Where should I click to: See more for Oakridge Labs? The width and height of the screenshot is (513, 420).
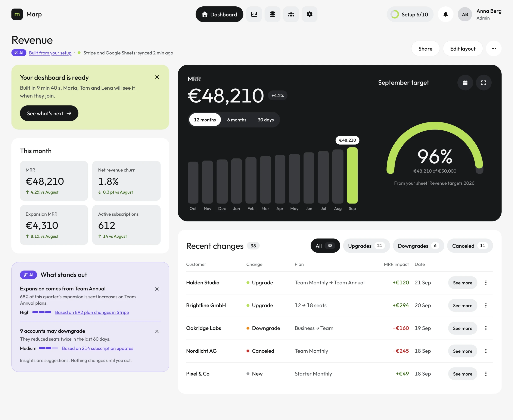click(x=462, y=328)
